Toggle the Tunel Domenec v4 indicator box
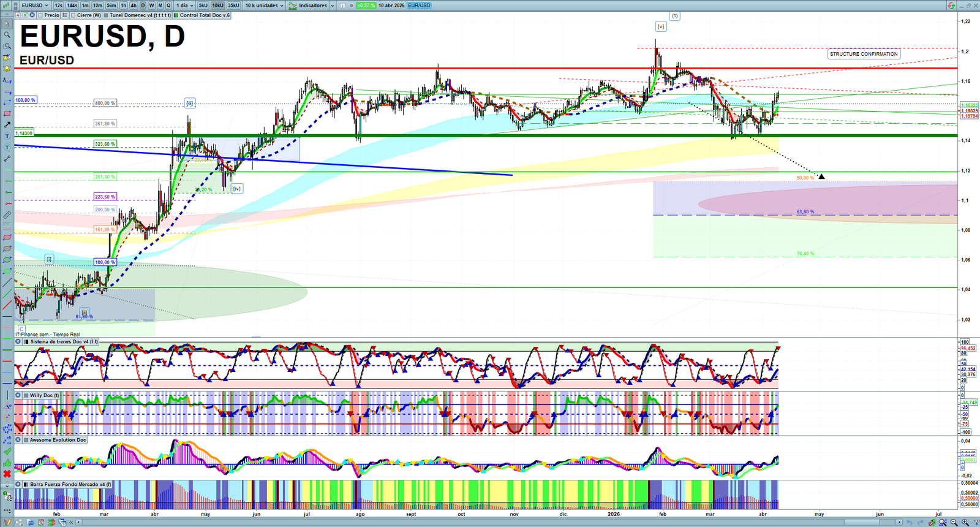 106,15
